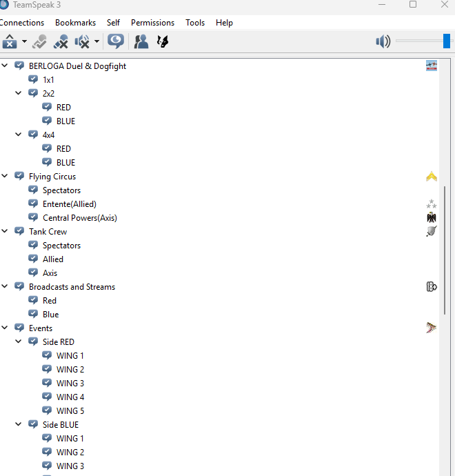Screen dimensions: 455x476
Task: Select the Red channel under Broadcasts
Action: [x=50, y=301]
